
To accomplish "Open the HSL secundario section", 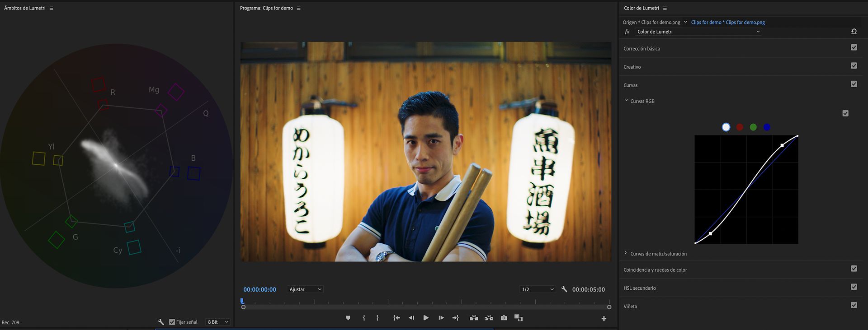I will [x=640, y=288].
